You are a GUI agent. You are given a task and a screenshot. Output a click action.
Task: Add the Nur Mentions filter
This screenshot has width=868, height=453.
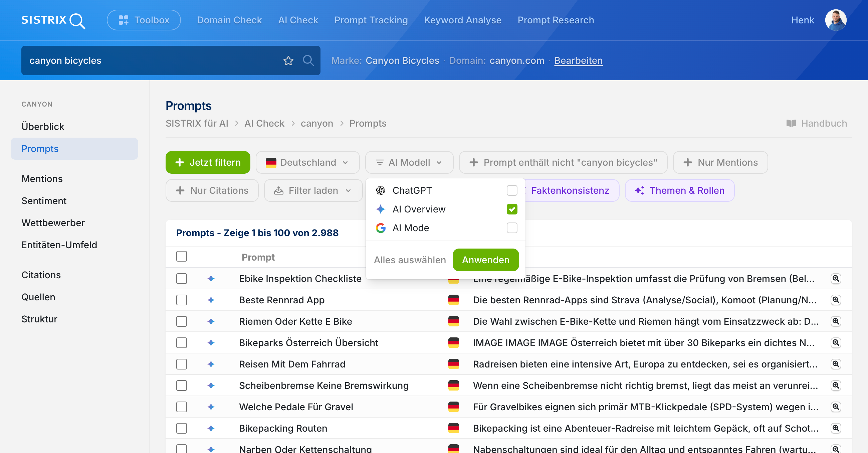pyautogui.click(x=720, y=162)
